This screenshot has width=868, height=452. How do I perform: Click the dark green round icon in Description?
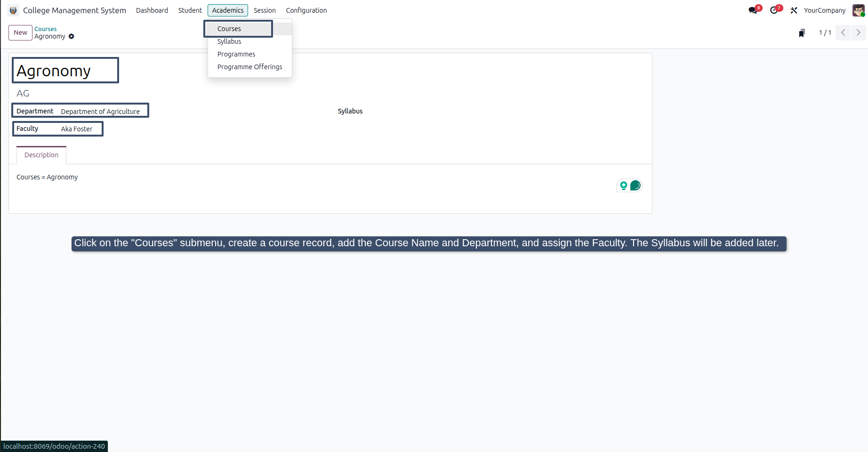point(635,186)
